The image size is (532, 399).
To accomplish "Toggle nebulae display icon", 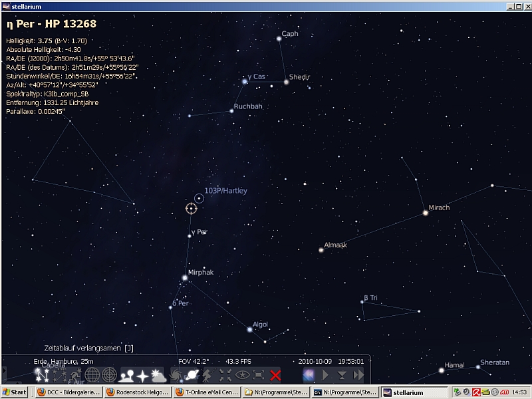I will click(x=176, y=376).
